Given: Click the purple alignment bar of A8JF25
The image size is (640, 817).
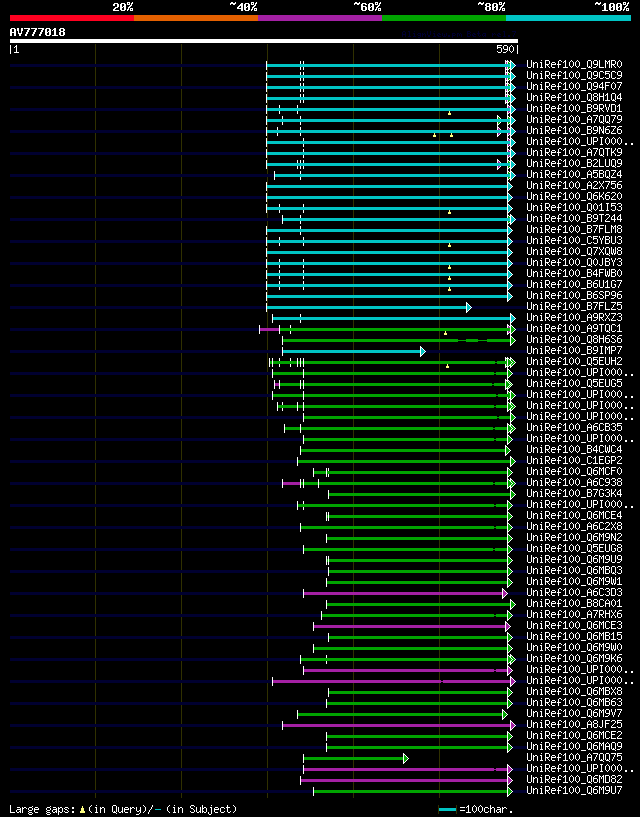Looking at the screenshot, I should pyautogui.click(x=399, y=725).
